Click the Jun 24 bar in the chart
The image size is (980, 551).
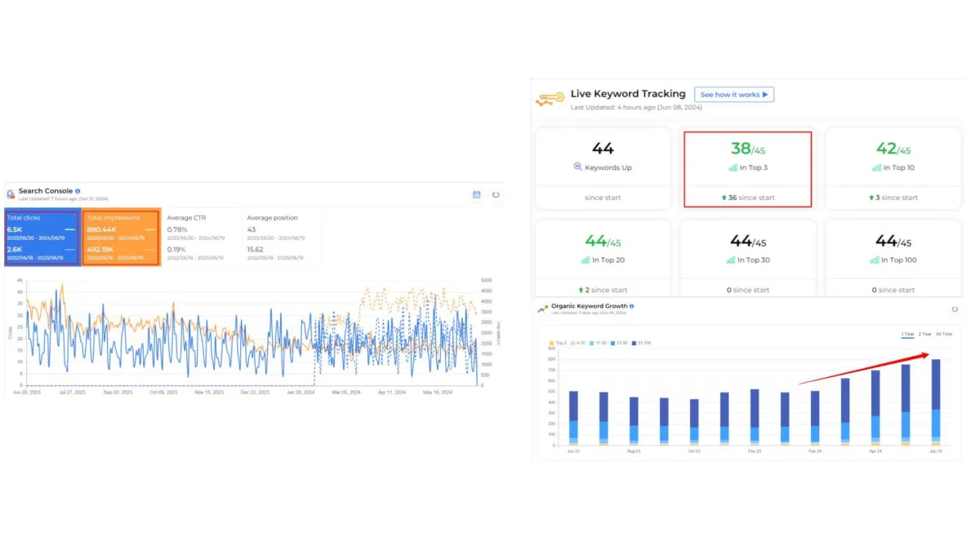[936, 402]
